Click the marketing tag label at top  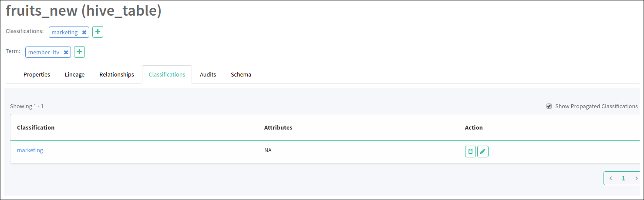tap(64, 32)
